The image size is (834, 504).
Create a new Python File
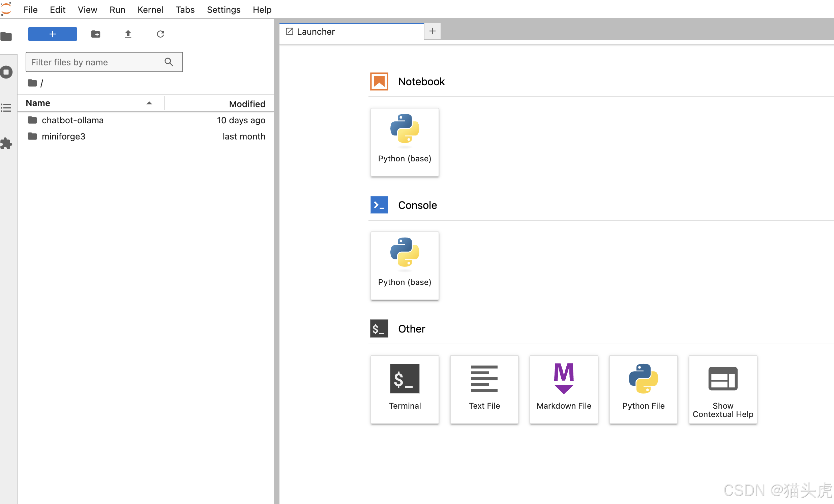[643, 389]
